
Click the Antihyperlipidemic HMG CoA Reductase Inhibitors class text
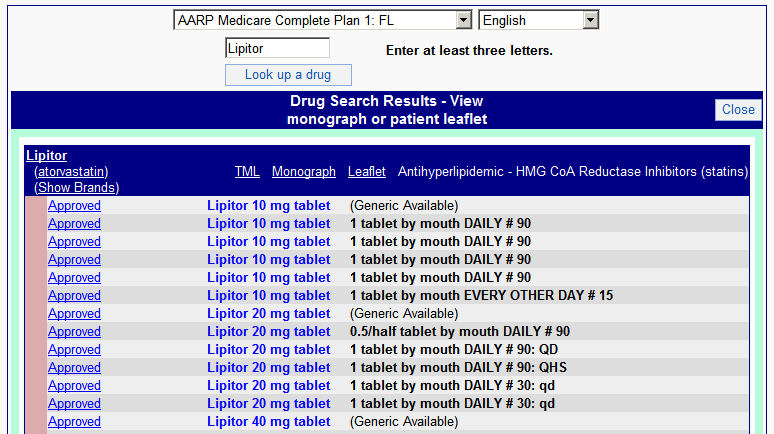[573, 172]
